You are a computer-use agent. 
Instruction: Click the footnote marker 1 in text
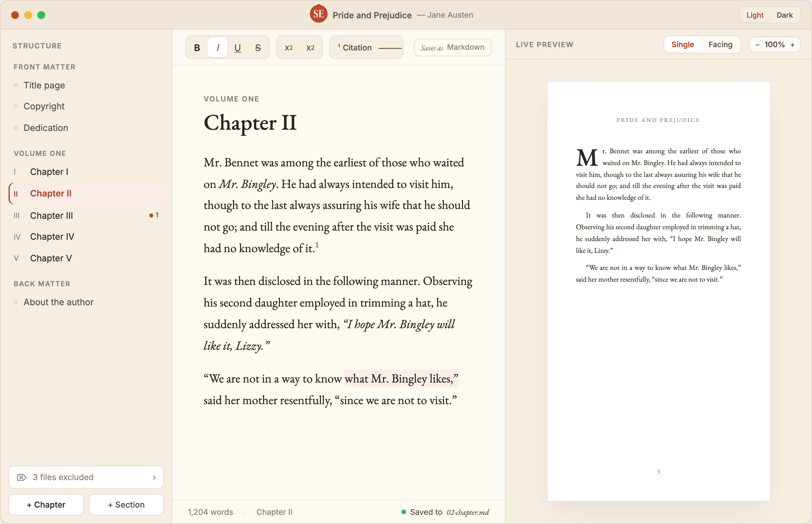[x=317, y=245]
